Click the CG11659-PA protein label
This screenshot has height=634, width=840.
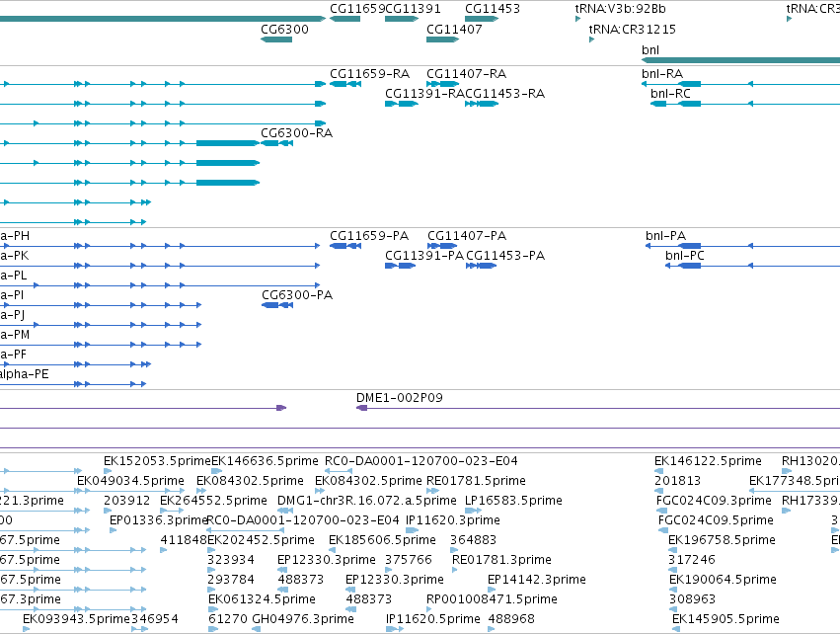(x=368, y=236)
